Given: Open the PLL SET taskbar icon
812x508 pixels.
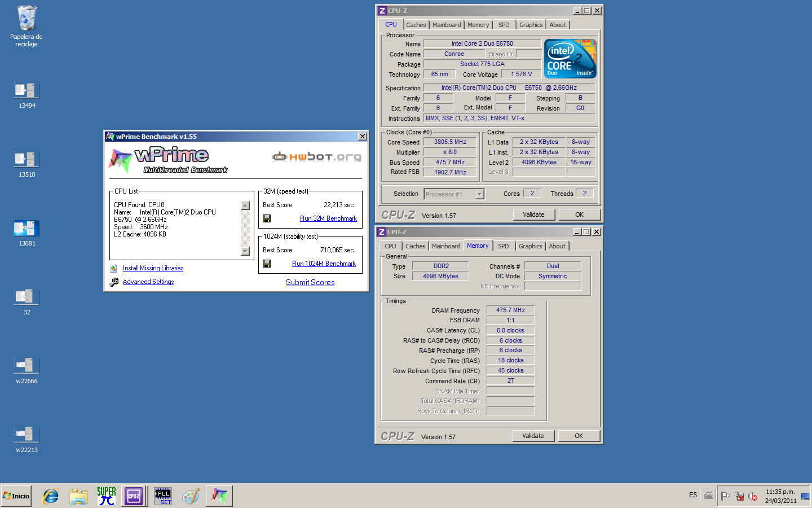Looking at the screenshot, I should click(x=163, y=496).
